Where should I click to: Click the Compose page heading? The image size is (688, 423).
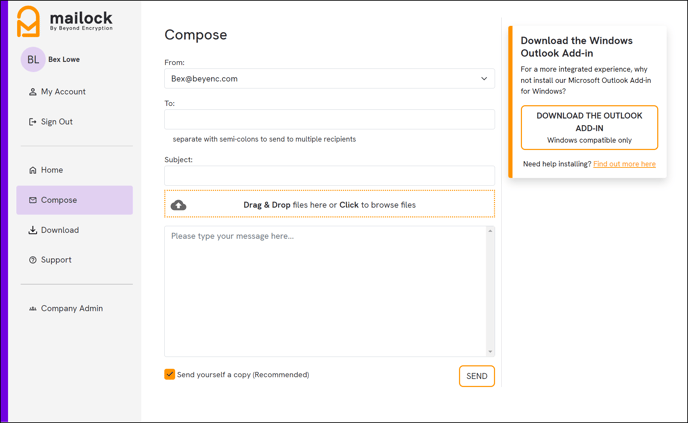[196, 35]
